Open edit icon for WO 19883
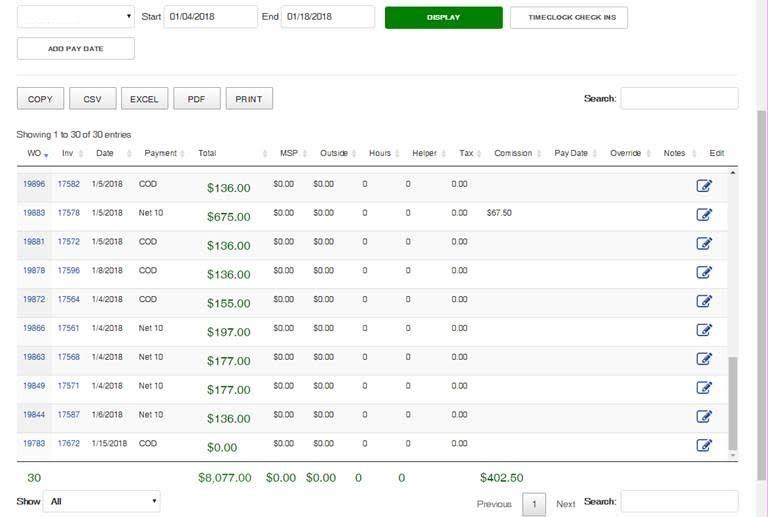This screenshot has height=517, width=768. click(x=704, y=214)
